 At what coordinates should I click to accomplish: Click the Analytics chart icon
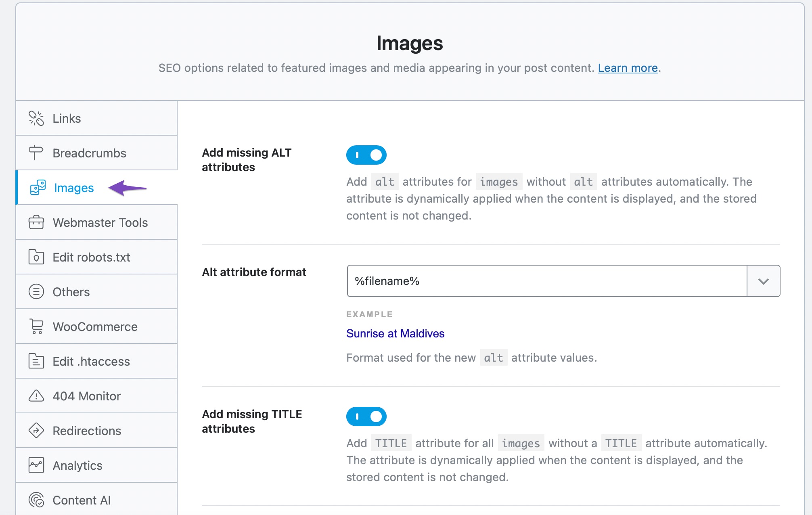pos(36,465)
